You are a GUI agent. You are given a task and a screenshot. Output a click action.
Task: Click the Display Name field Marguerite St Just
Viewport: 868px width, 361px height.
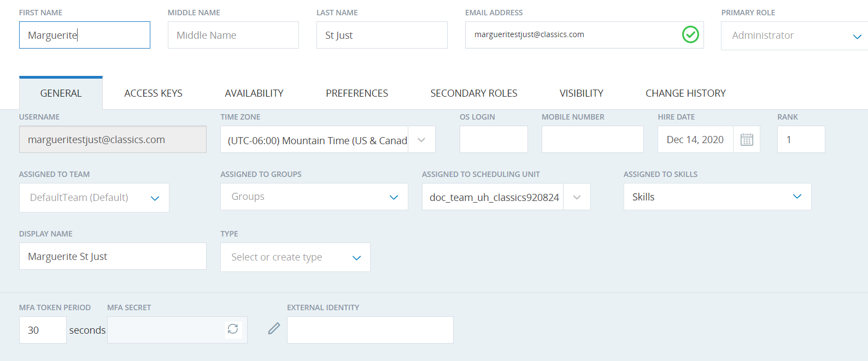click(x=113, y=256)
